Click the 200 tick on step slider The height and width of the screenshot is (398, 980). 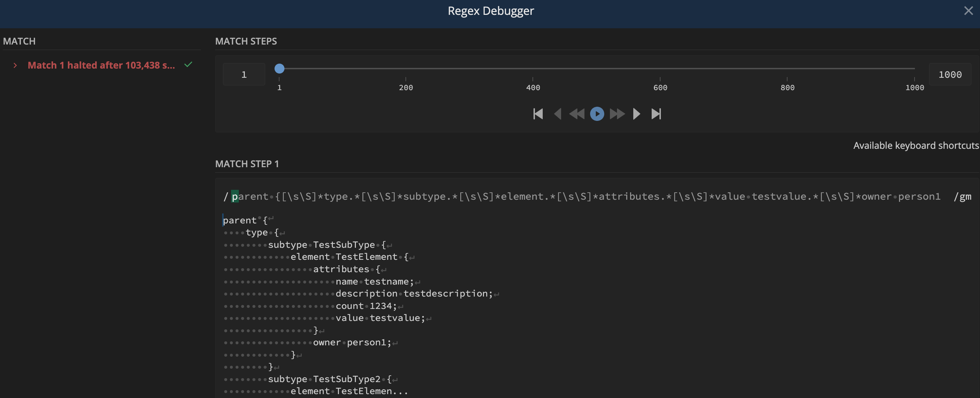406,87
